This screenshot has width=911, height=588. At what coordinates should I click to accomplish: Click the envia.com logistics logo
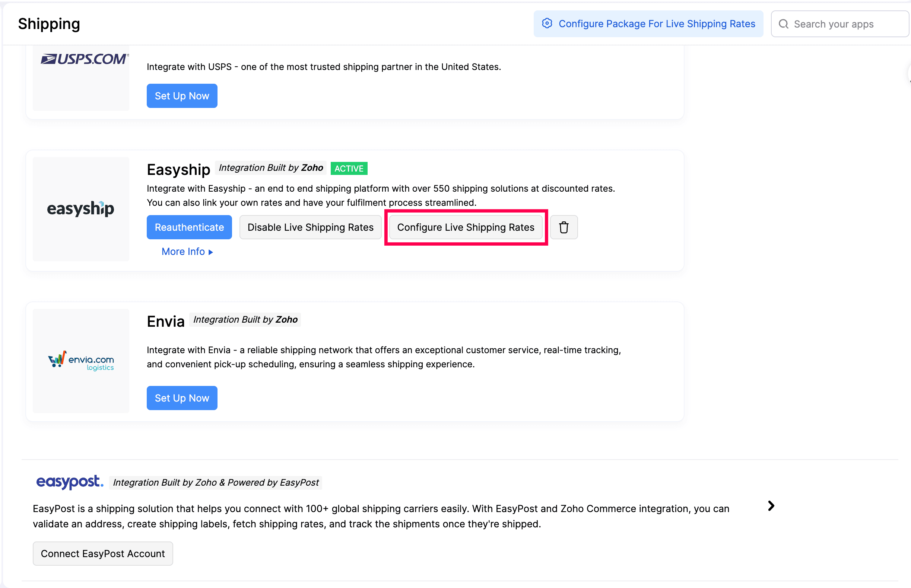[80, 361]
